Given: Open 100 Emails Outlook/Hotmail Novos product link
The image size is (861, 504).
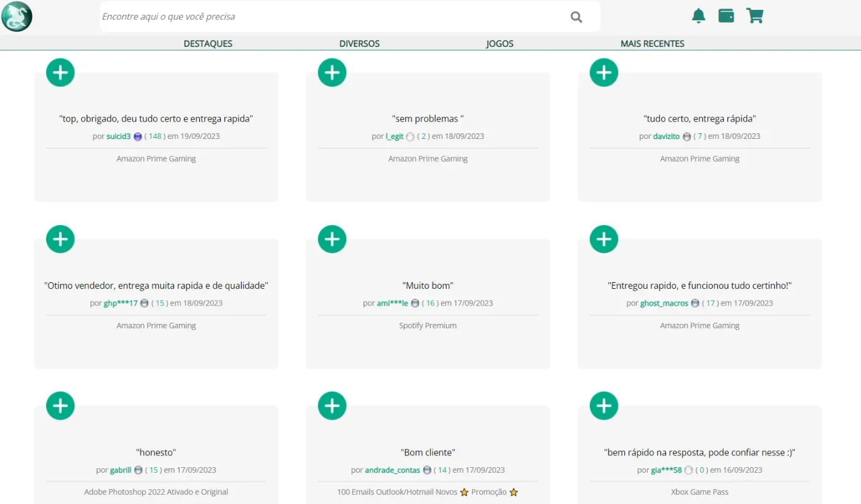Looking at the screenshot, I should coord(428,492).
